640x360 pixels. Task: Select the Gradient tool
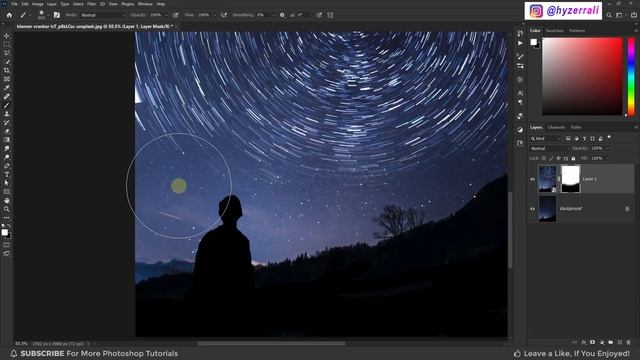pyautogui.click(x=7, y=140)
